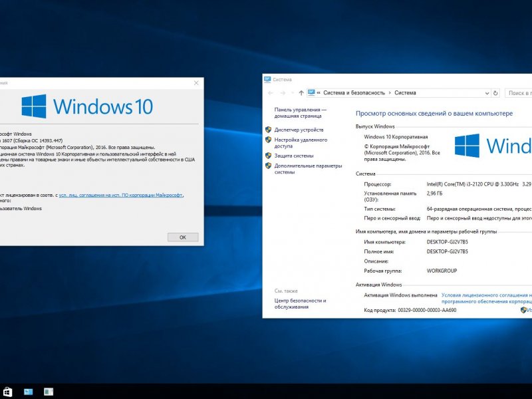Click the shield icon beside Настройка удаленного доступа
The width and height of the screenshot is (532, 399).
[269, 140]
